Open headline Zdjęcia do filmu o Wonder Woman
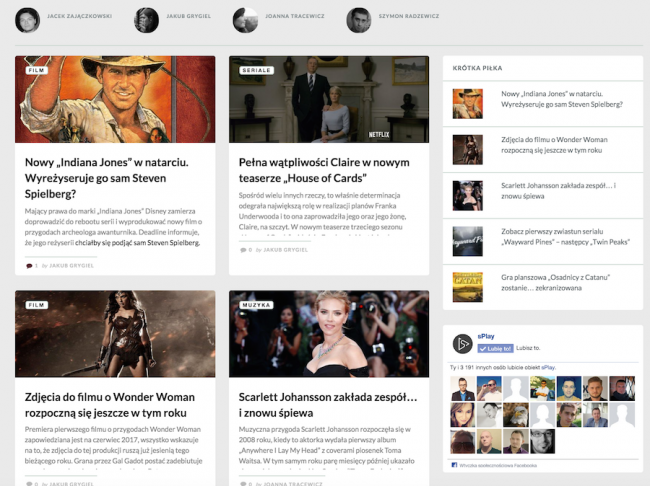This screenshot has width=650, height=486. [109, 405]
